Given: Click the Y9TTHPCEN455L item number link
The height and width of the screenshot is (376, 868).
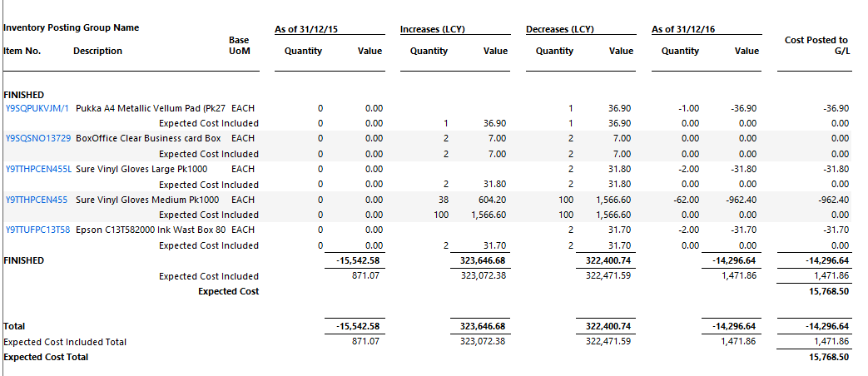Looking at the screenshot, I should pyautogui.click(x=38, y=169).
